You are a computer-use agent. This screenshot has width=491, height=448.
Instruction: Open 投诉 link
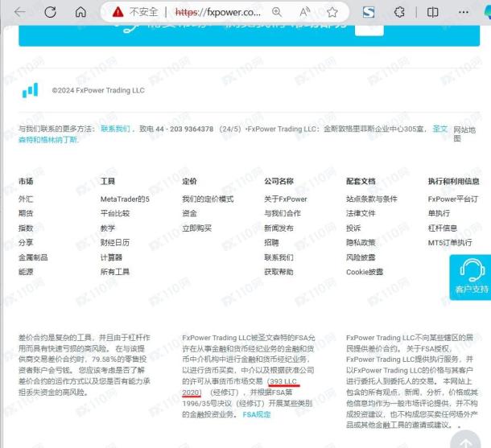353,228
